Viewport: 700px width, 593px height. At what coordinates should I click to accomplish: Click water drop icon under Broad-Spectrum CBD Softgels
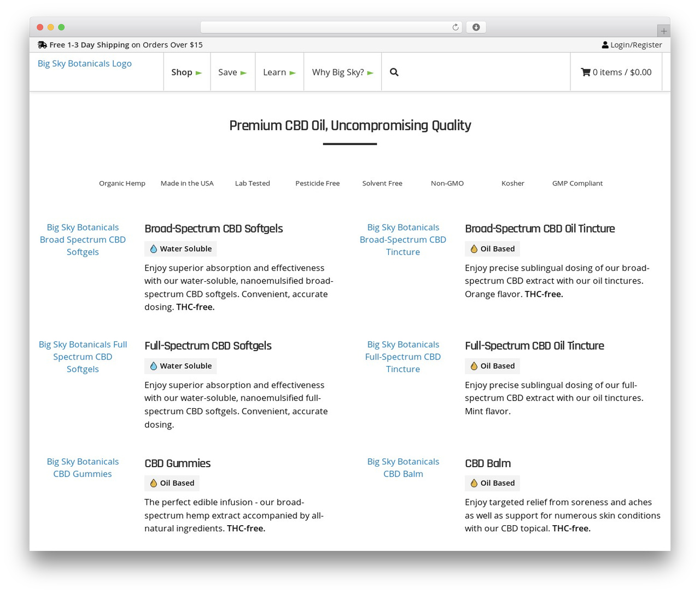click(154, 249)
